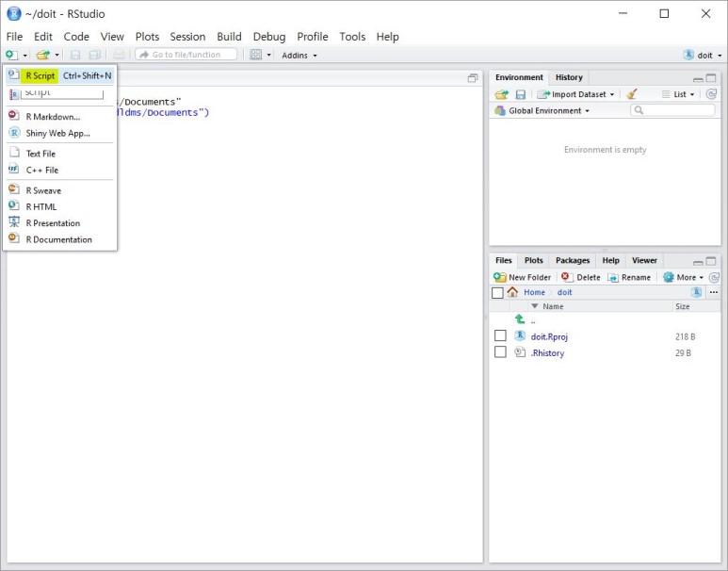728x571 pixels.
Task: Switch to the Environment tab
Action: click(x=519, y=77)
